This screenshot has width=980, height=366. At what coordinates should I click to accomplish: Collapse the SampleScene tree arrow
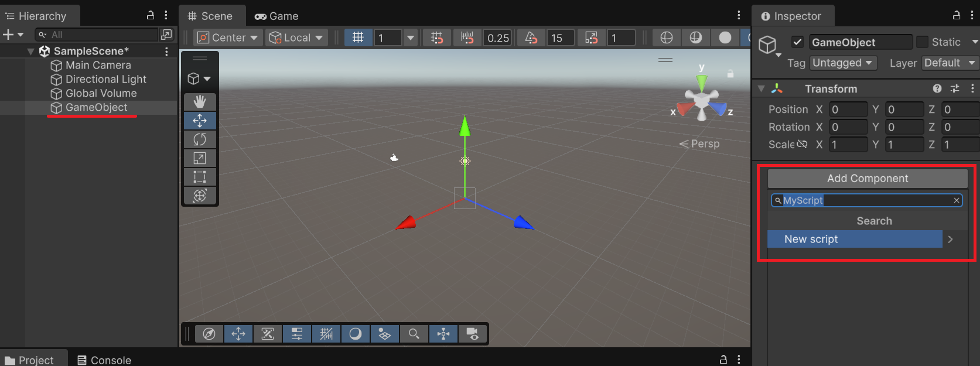(30, 52)
